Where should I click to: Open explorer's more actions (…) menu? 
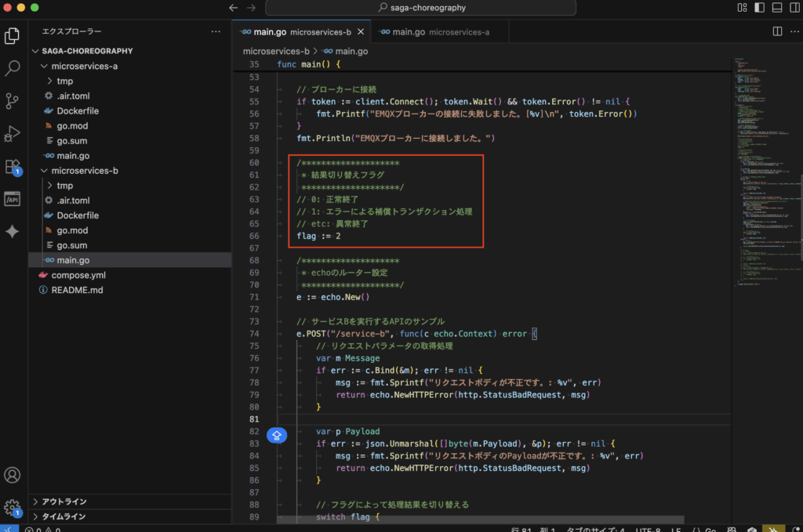pyautogui.click(x=216, y=31)
